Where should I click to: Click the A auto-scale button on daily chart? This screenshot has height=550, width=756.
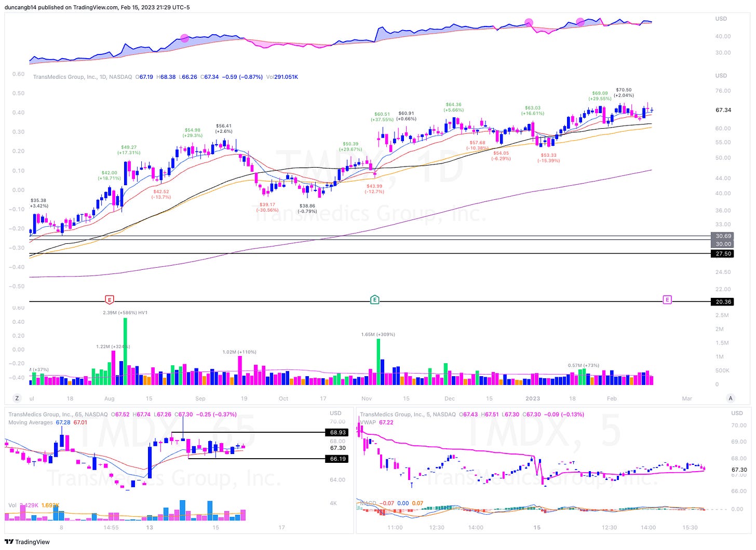pyautogui.click(x=731, y=398)
